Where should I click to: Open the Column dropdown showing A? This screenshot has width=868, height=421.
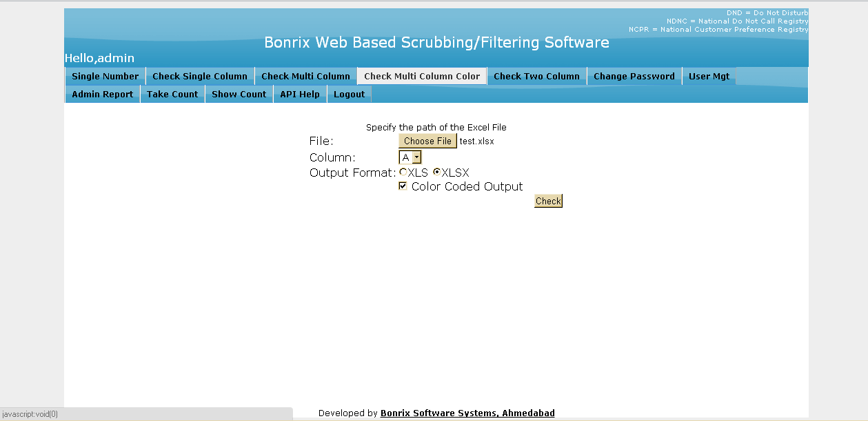coord(410,157)
